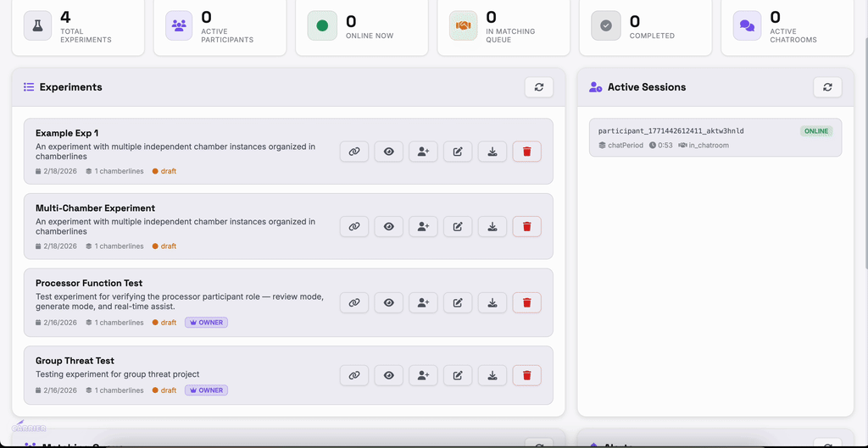The image size is (868, 448).
Task: Click the in_chatroom status text
Action: click(704, 146)
